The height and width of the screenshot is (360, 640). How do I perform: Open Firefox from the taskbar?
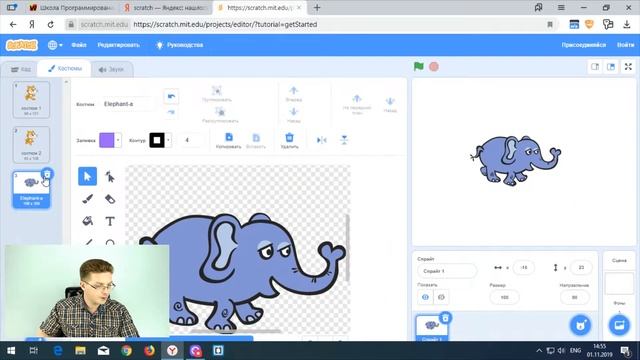pos(149,351)
